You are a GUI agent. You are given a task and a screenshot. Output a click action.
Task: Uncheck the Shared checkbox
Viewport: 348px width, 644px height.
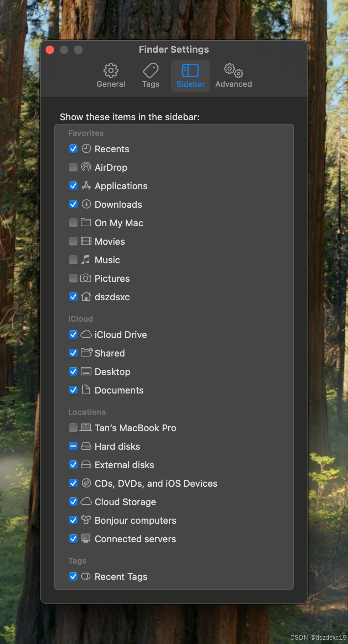73,353
